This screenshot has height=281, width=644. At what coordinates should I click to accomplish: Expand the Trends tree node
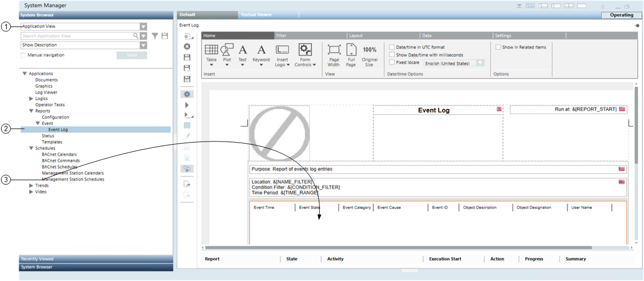(31, 186)
